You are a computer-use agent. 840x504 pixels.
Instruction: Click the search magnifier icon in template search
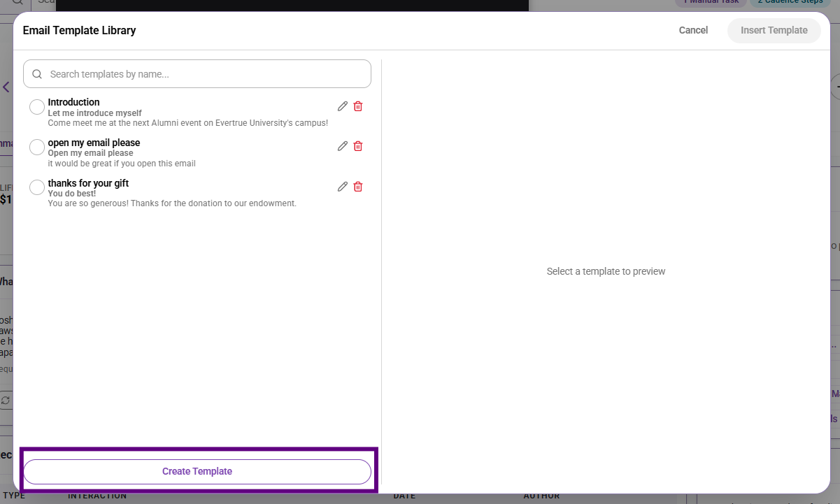38,74
